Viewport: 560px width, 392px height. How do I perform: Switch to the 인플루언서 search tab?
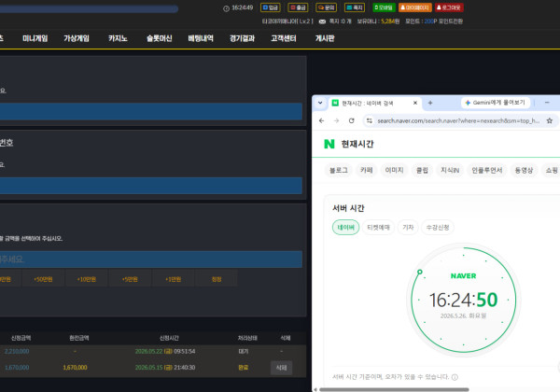click(487, 170)
